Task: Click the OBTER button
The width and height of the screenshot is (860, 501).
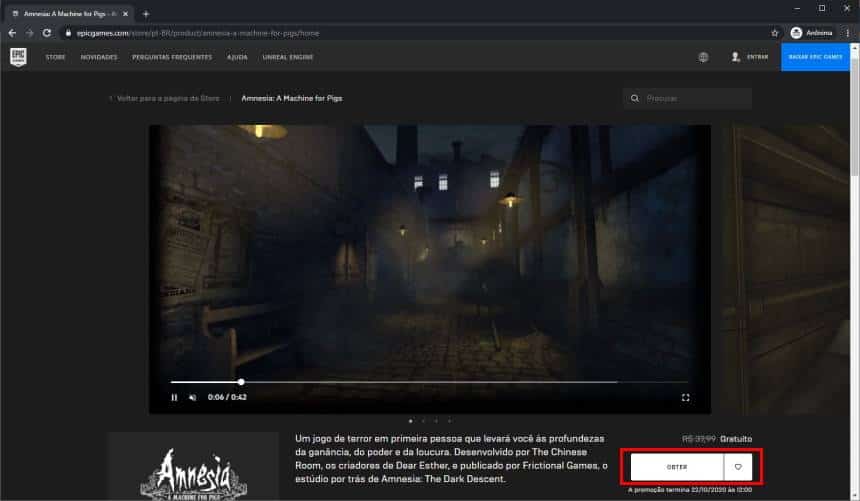Action: pyautogui.click(x=677, y=467)
